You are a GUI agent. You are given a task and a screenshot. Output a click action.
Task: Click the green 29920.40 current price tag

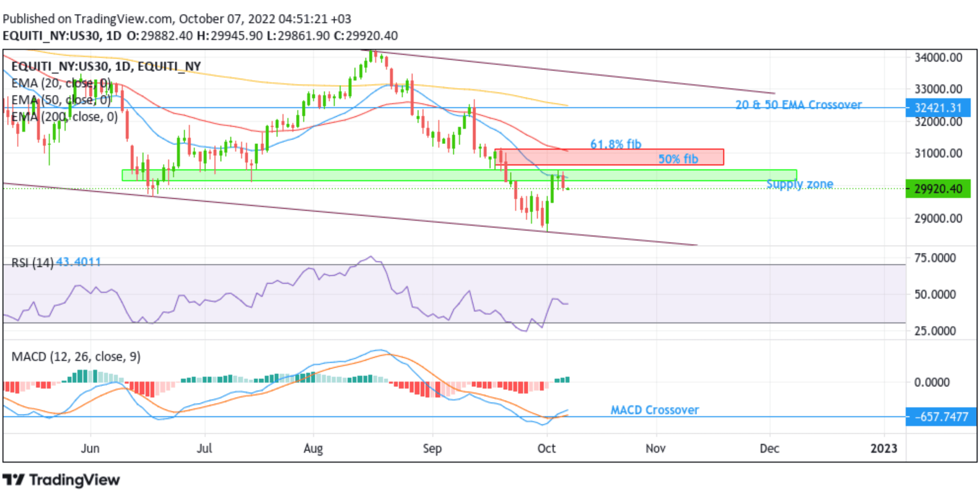pos(938,189)
